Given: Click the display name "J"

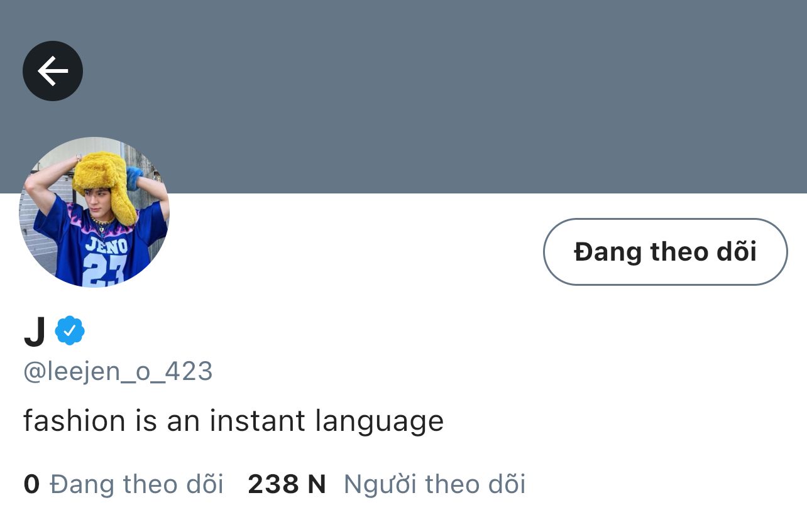Looking at the screenshot, I should pos(35,332).
